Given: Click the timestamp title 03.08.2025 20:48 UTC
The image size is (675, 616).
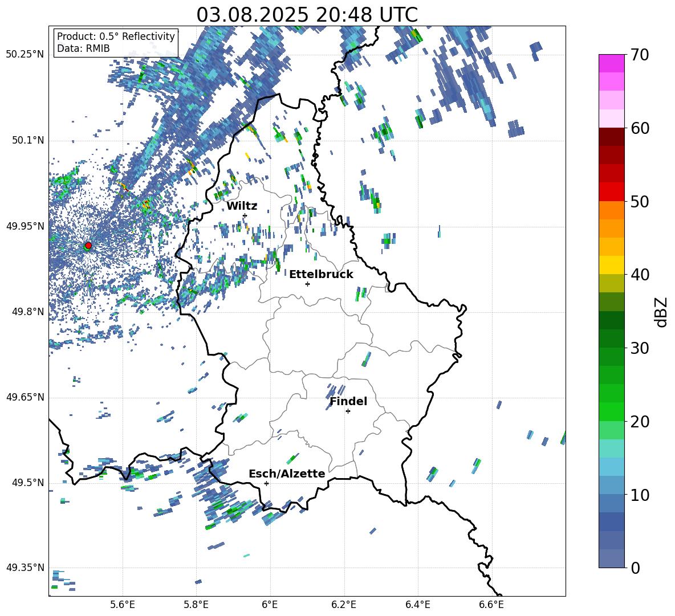Looking at the screenshot, I should 307,14.
